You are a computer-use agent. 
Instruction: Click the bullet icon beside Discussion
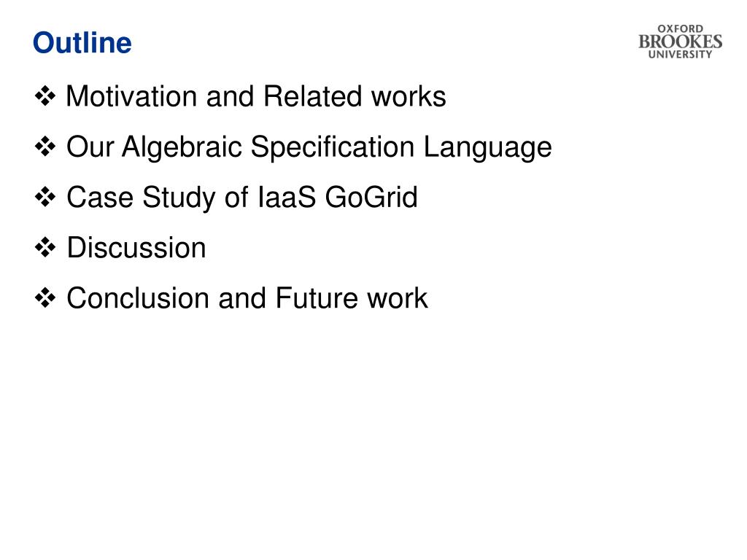(45, 248)
